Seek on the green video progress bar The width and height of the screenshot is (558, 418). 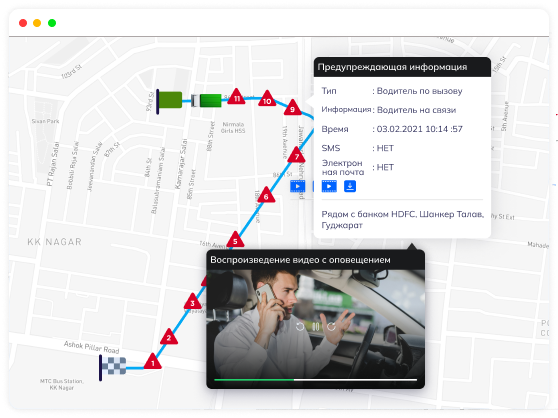click(315, 380)
